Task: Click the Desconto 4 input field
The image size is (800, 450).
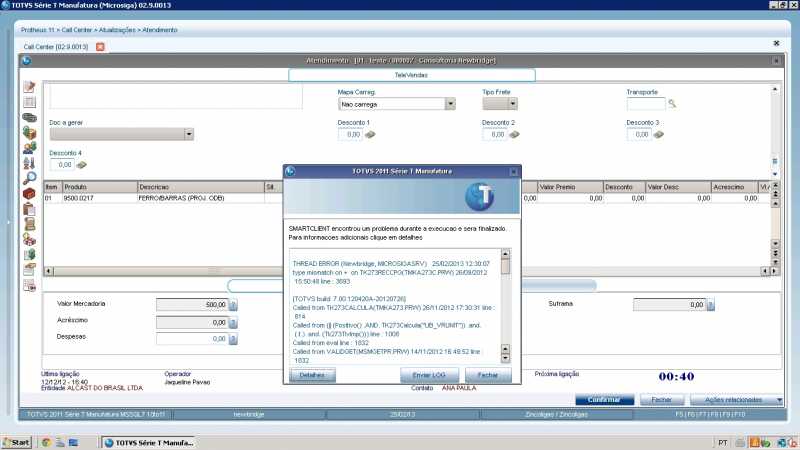Action: 62,165
